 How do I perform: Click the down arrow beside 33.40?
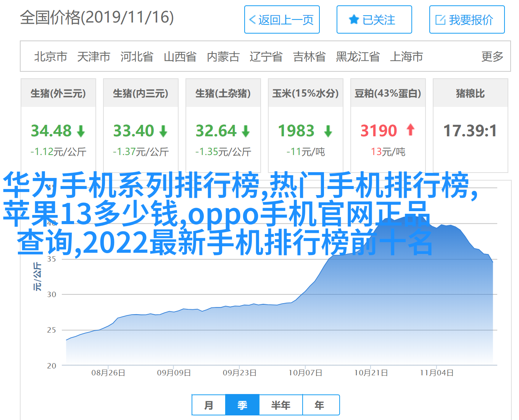coord(163,131)
